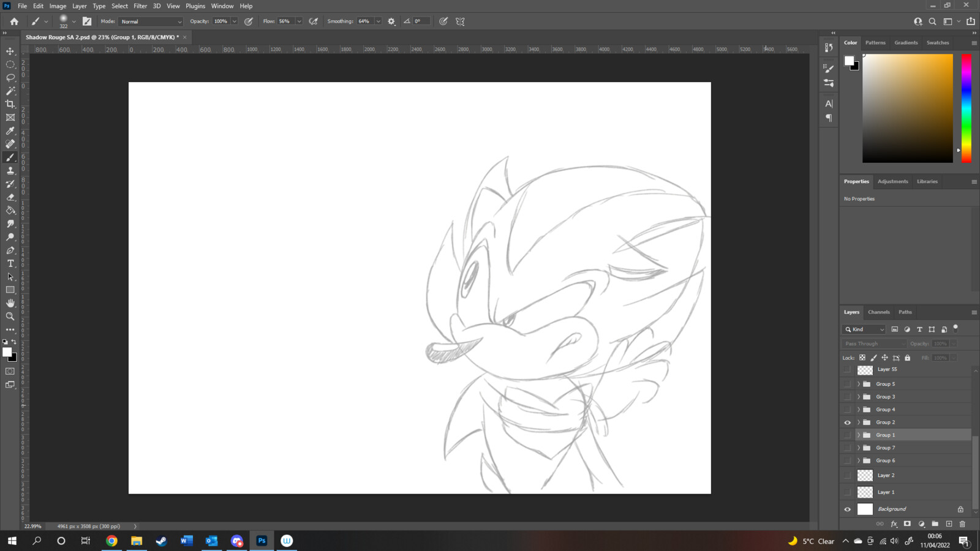Open the Opacity value dropdown arrow

(234, 21)
